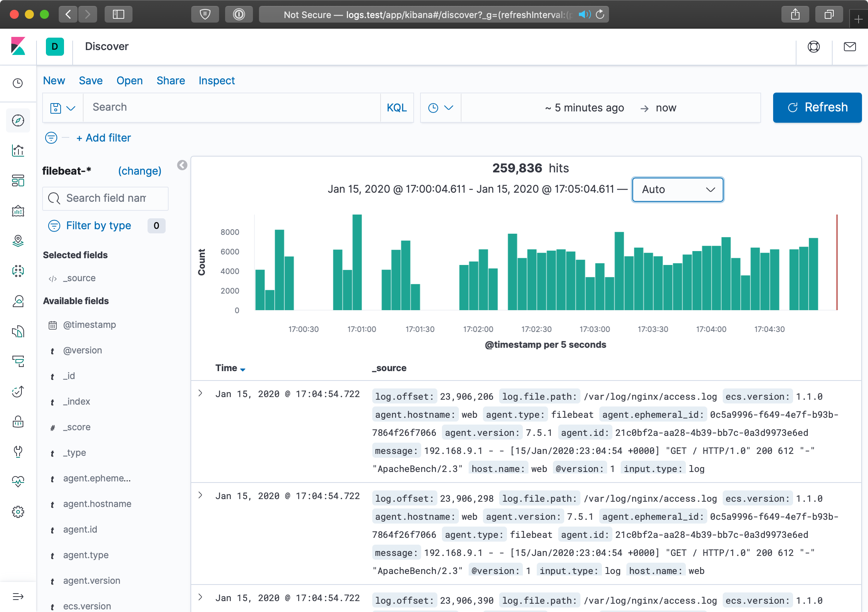Open the Machine Learning sidebar icon
This screenshot has width=868, height=612.
click(x=18, y=271)
